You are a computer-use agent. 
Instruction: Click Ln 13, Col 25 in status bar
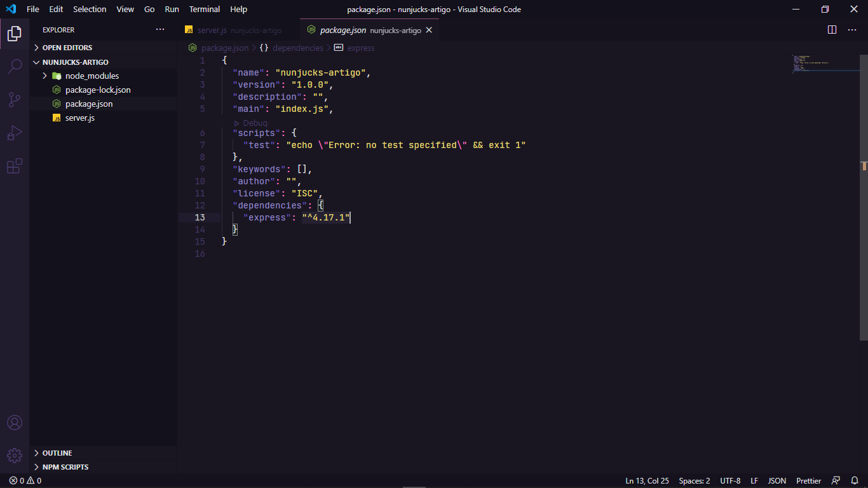point(647,481)
